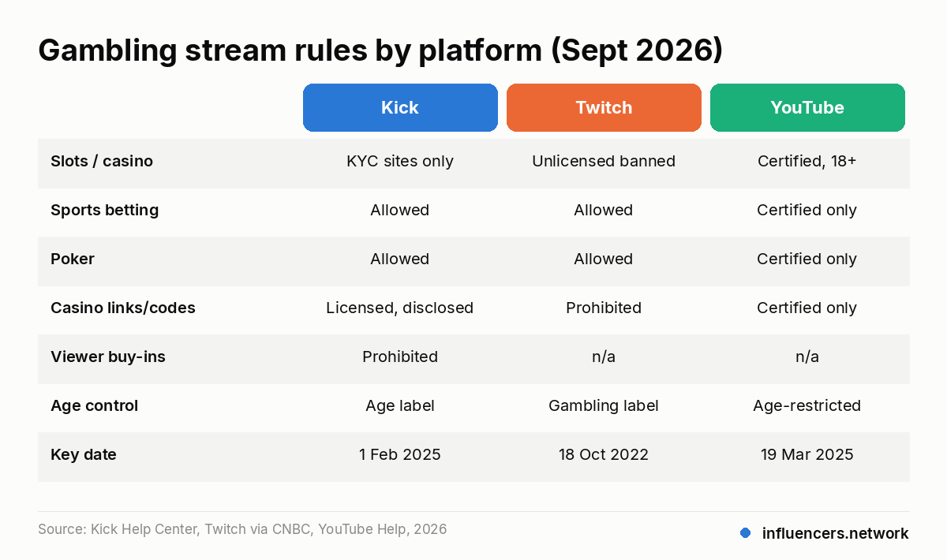Click the 'Certified, 18+' cell

coord(807,161)
